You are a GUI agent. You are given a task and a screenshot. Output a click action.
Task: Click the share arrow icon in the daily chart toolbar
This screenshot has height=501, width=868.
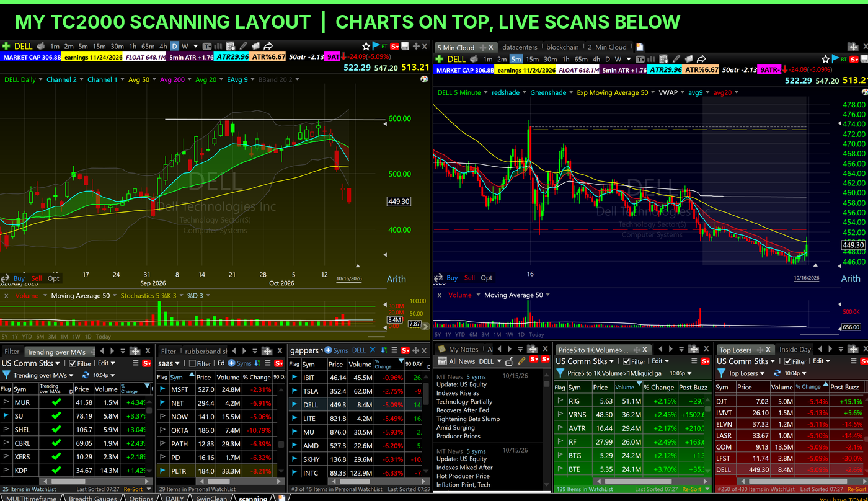[268, 46]
